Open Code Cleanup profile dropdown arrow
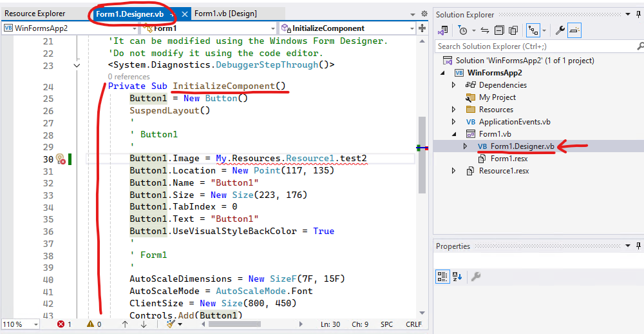 (180, 324)
